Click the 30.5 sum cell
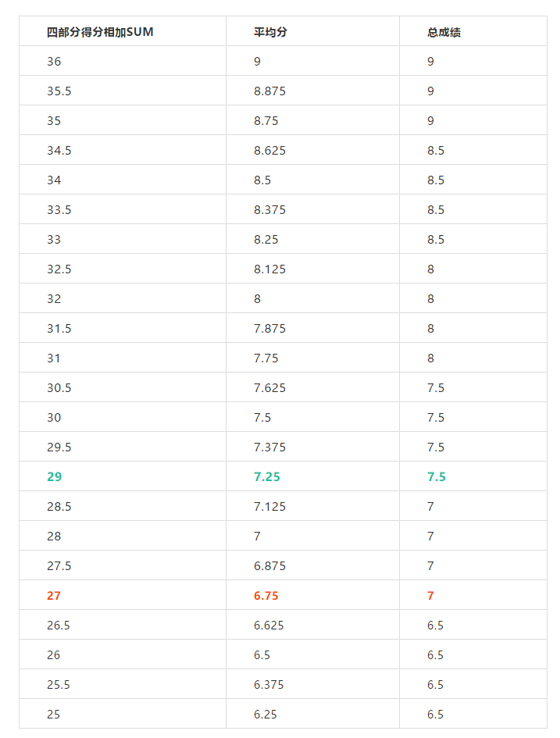 (123, 387)
